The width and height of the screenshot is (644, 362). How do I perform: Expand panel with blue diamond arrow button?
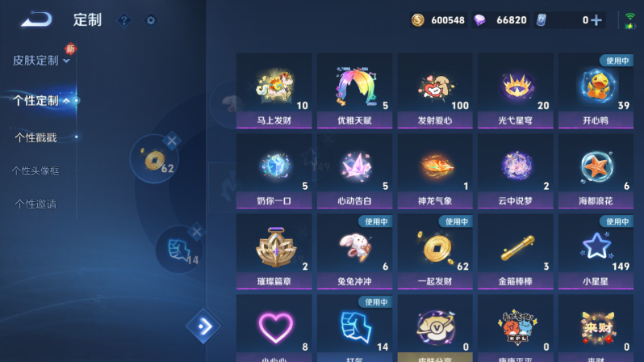[x=203, y=326]
